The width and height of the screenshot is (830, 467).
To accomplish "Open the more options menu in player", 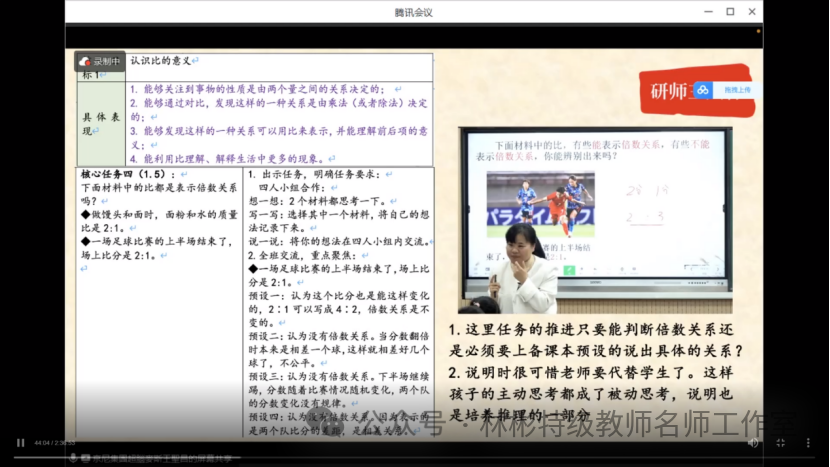I will (x=806, y=442).
